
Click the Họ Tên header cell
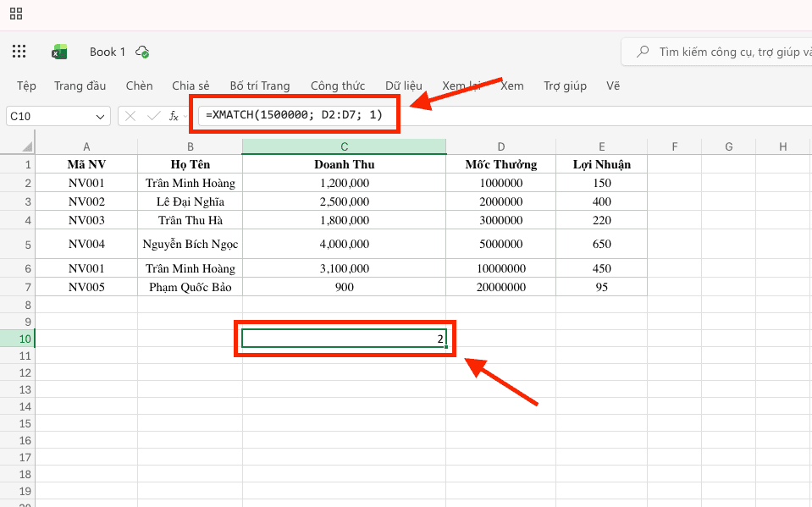pyautogui.click(x=190, y=165)
